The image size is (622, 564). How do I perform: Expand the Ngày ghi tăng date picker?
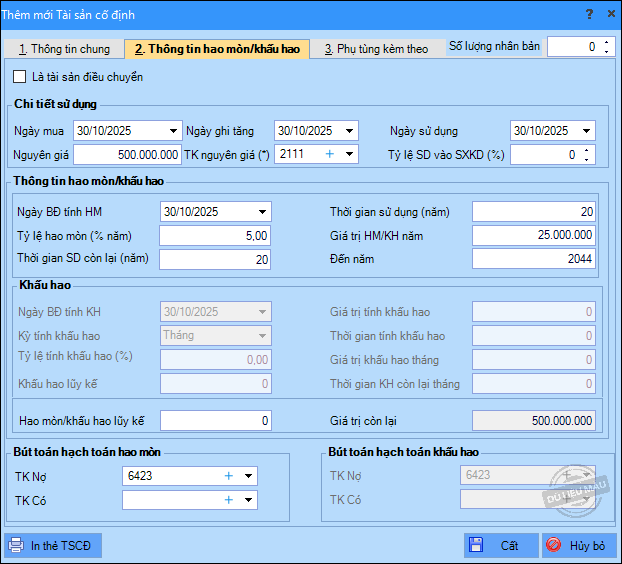[x=349, y=131]
